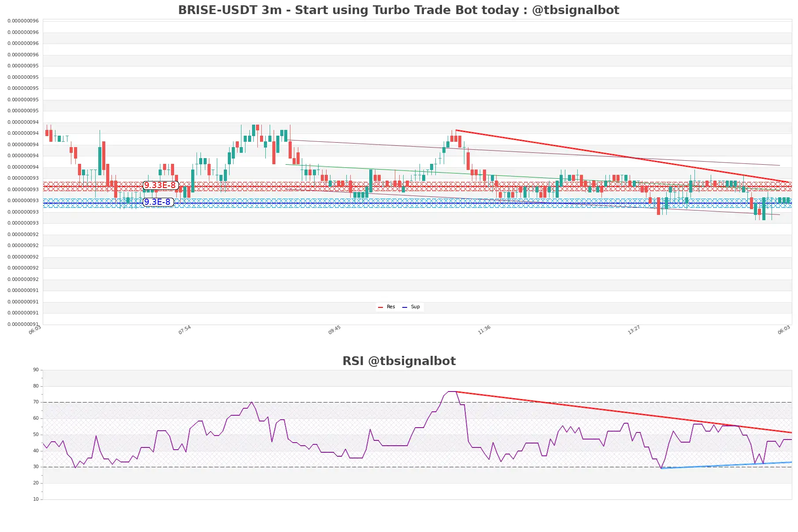This screenshot has width=798, height=532.
Task: Click the RSI axis value 90
Action: (x=36, y=370)
